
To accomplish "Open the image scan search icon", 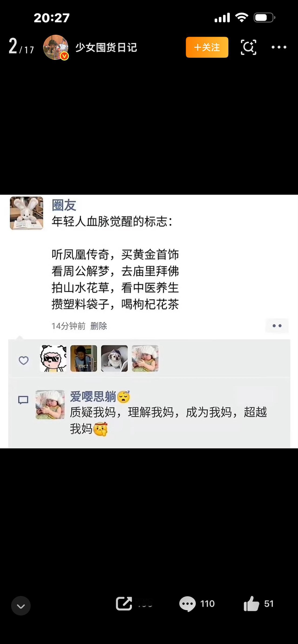I will click(248, 47).
